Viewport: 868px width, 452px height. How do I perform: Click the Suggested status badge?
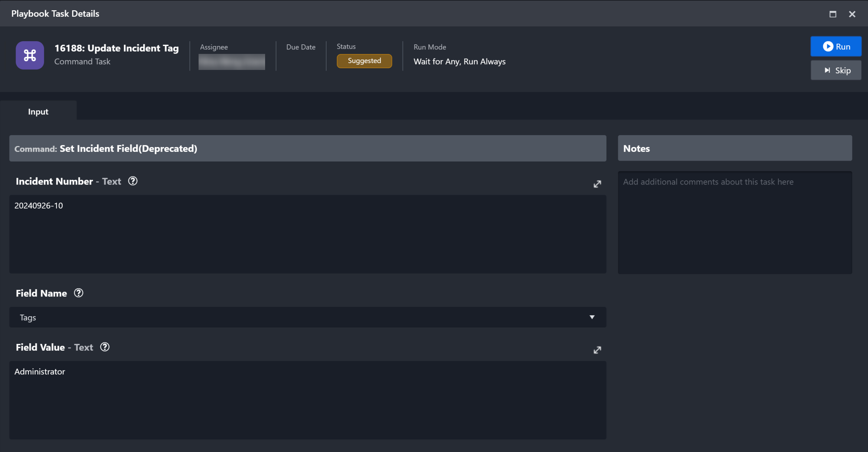click(364, 61)
